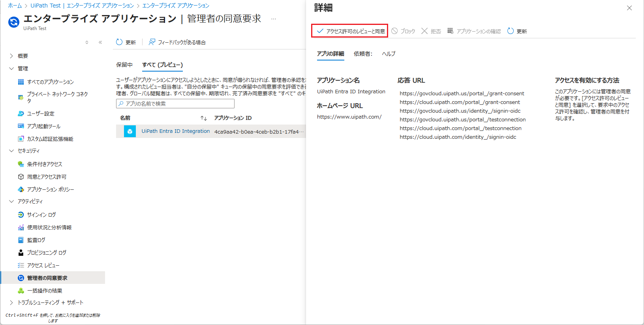Click the 条件付きアクセス icon
This screenshot has width=644, height=325.
pos(21,164)
